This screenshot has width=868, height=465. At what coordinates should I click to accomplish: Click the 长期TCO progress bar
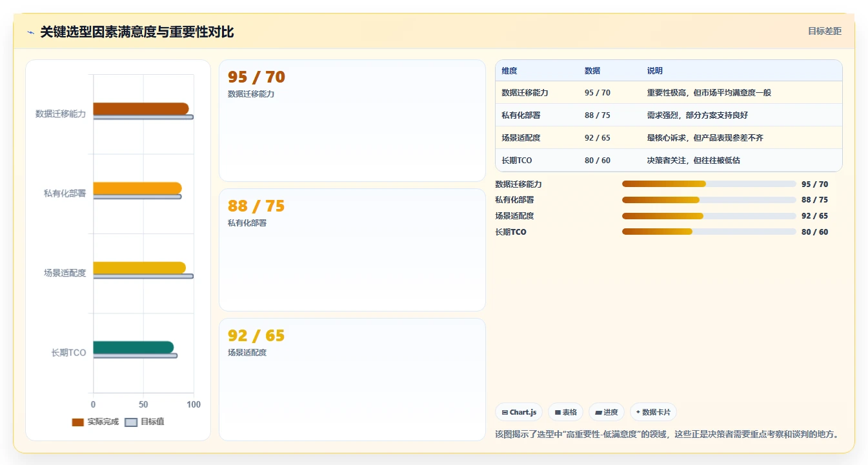(709, 232)
